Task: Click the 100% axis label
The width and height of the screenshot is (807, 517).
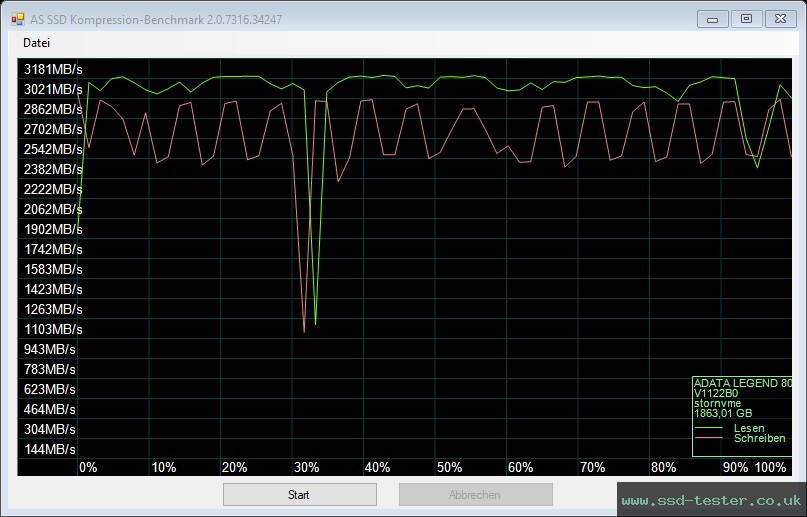Action: [770, 468]
